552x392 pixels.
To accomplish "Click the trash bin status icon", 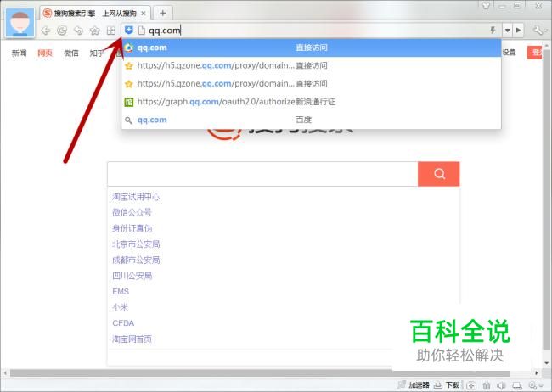I will 487,385.
